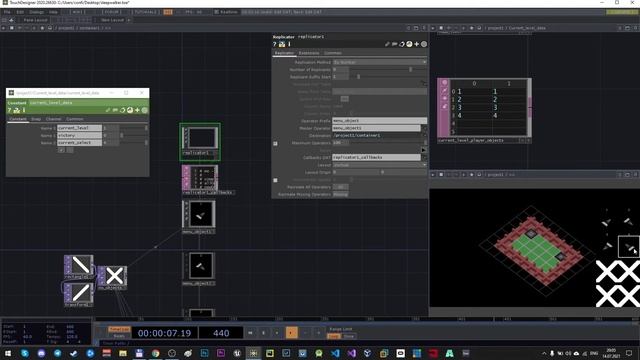Click language globe icon in Replicator panel
Viewport: 640px width, 360px height.
pos(409,44)
